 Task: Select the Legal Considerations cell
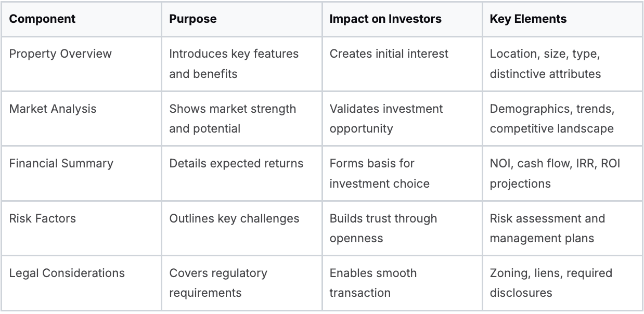tap(67, 273)
